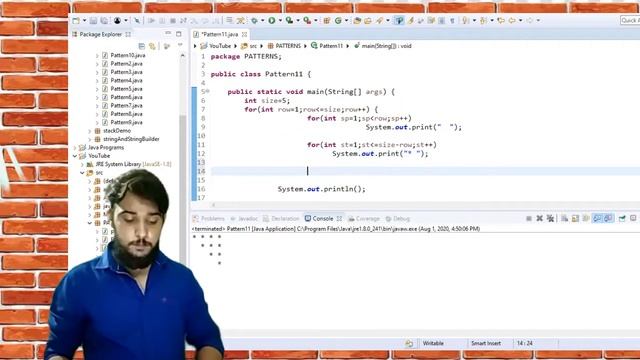The image size is (640, 360).
Task: Click the Last Edit Location arrow icon
Action: 501,20
